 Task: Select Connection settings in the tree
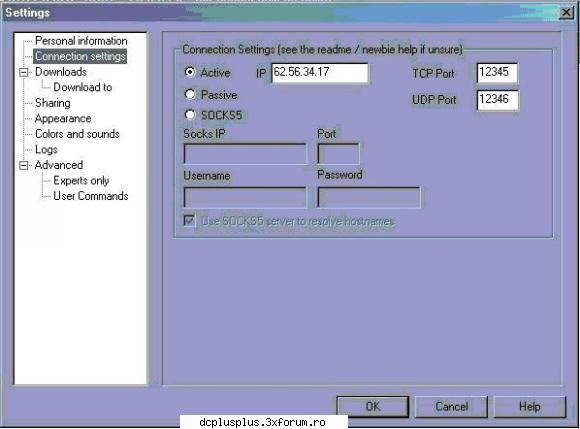coord(80,56)
